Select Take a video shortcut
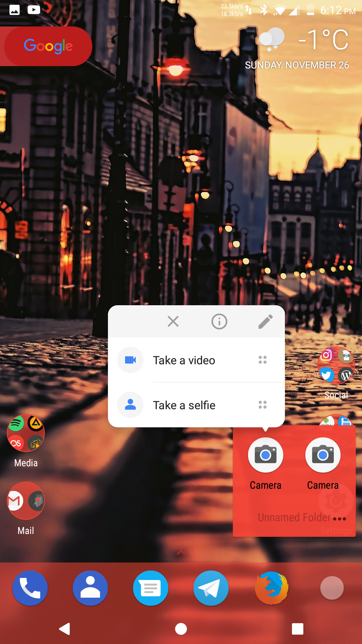This screenshot has width=362, height=644. (x=196, y=360)
